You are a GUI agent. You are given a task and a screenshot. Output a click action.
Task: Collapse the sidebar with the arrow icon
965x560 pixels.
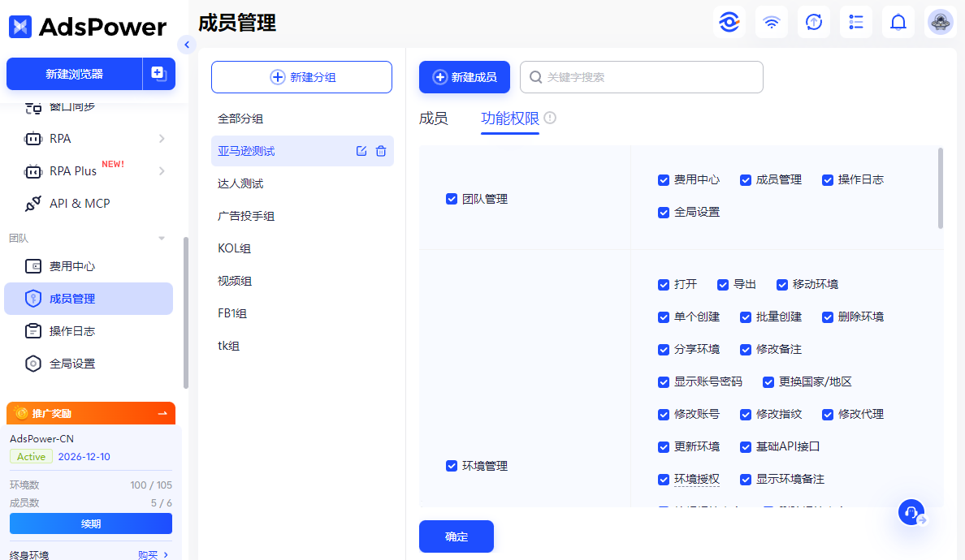[x=187, y=45]
